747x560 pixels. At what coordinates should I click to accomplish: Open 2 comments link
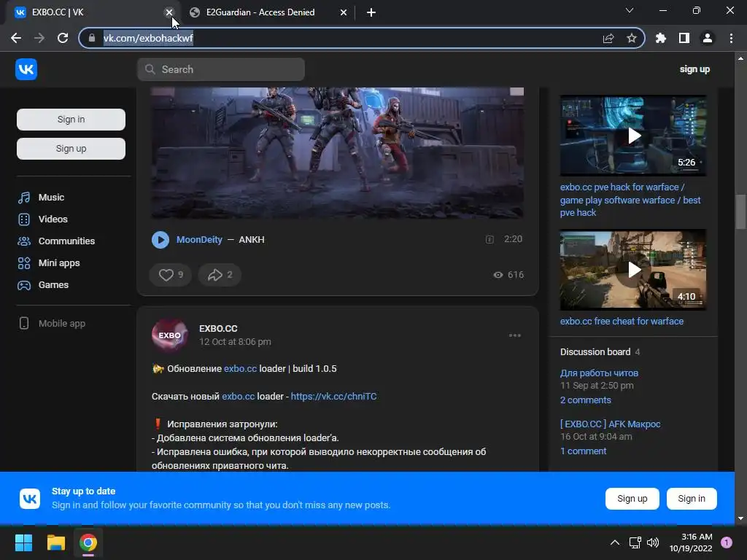click(x=586, y=400)
